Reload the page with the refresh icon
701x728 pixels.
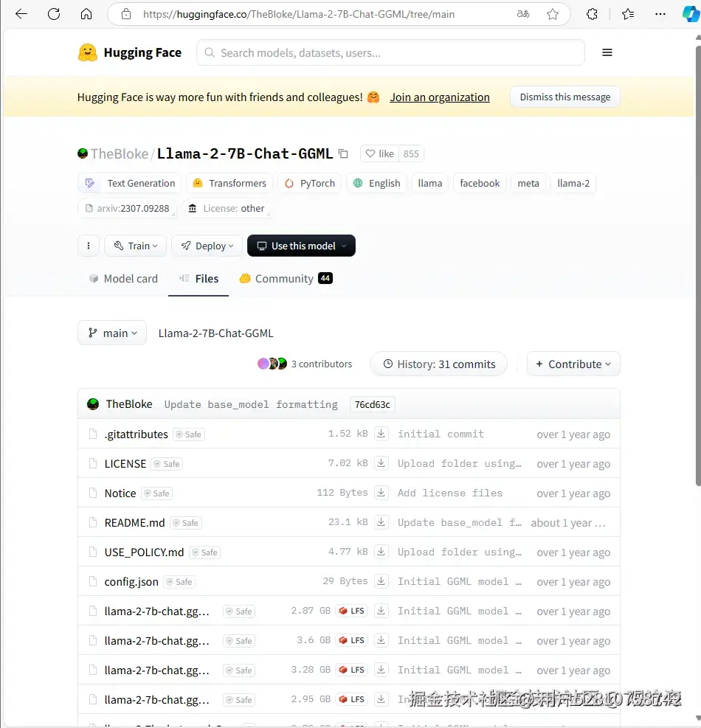pos(54,14)
